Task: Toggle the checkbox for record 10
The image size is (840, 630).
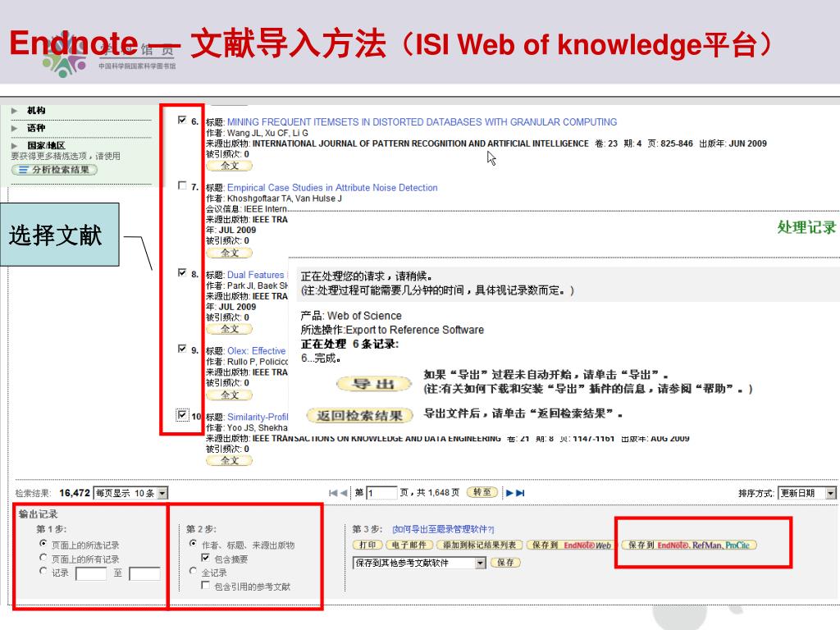Action: pos(182,414)
